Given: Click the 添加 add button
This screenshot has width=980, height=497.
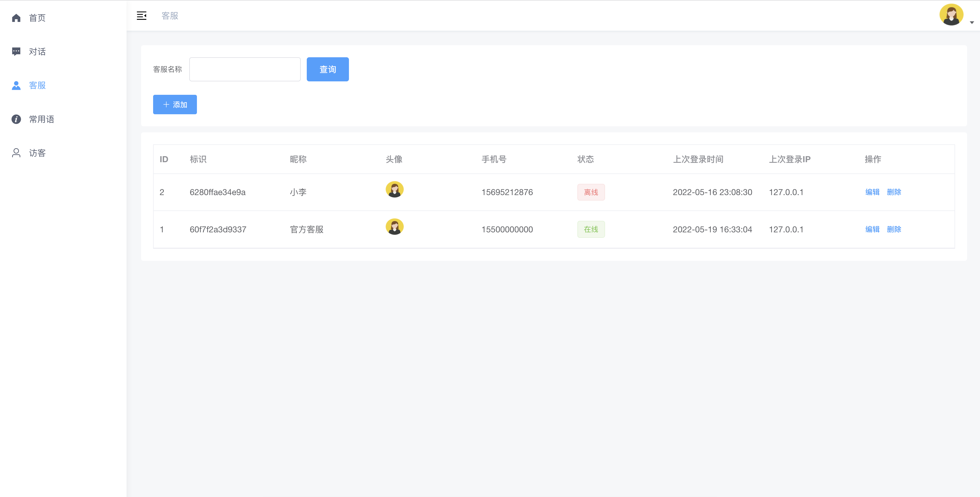Looking at the screenshot, I should [x=175, y=104].
